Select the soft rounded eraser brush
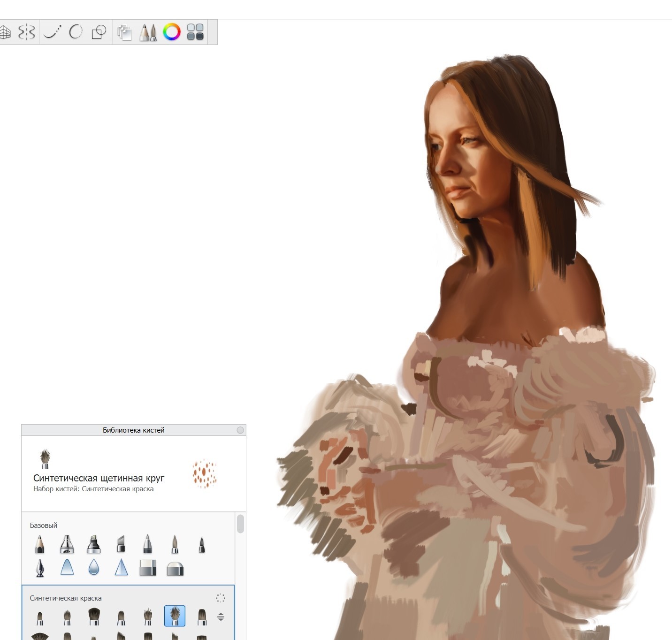672x640 pixels. (x=175, y=568)
